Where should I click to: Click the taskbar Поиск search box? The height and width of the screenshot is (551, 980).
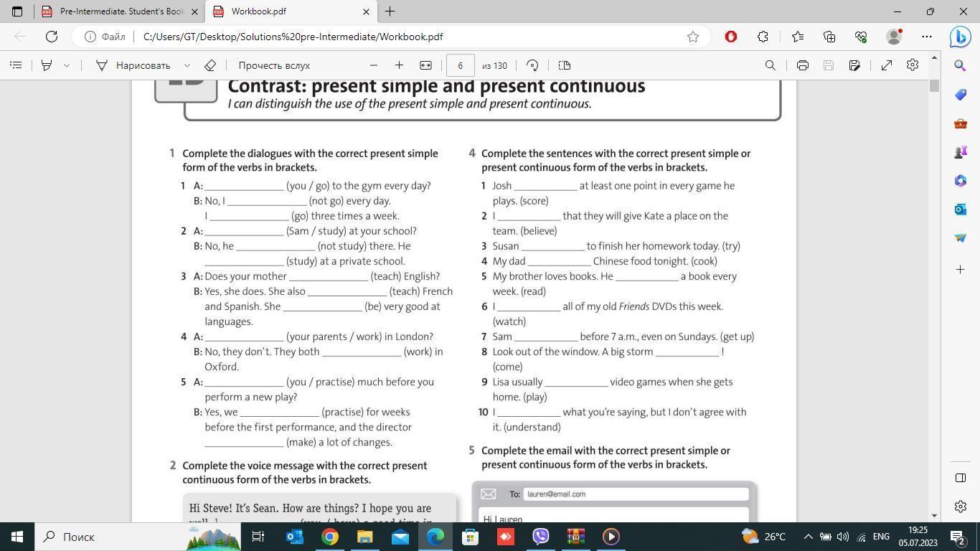(138, 537)
